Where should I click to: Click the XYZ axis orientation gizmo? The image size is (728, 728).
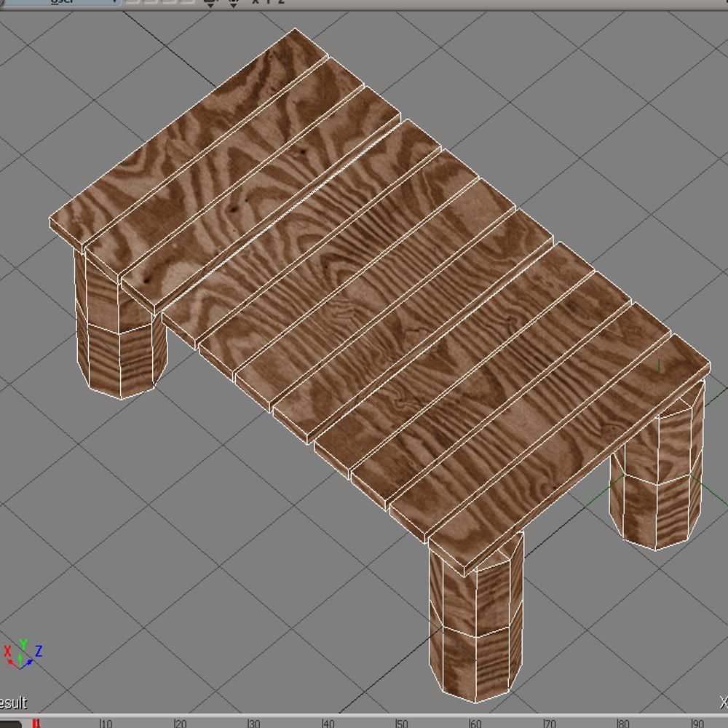tap(23, 654)
